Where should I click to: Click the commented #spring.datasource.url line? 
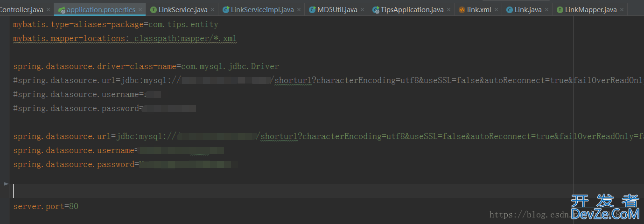pyautogui.click(x=329, y=80)
